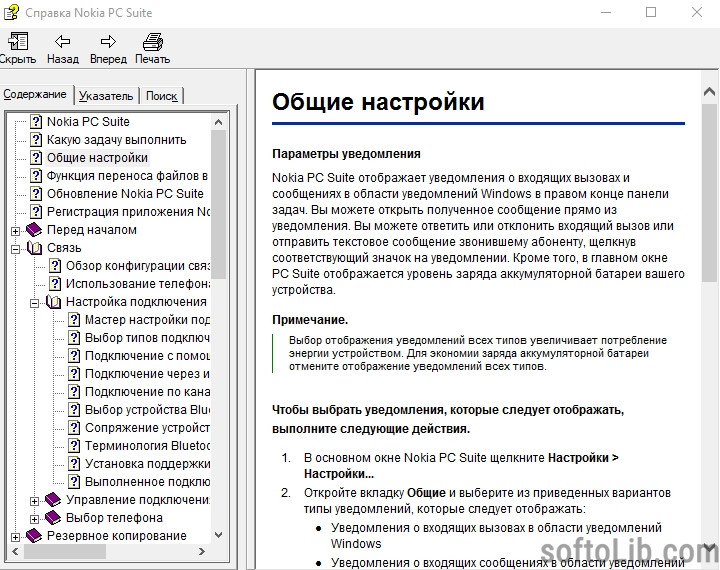720x570 pixels.
Task: Click the page icon beside Обновление Nokia PC Suite
Action: (x=36, y=193)
